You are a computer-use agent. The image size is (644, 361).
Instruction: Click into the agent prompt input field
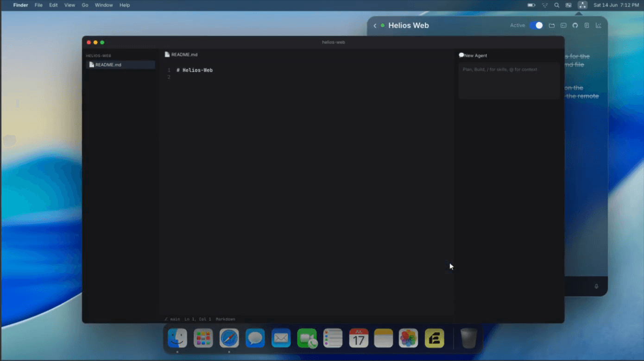(x=509, y=81)
